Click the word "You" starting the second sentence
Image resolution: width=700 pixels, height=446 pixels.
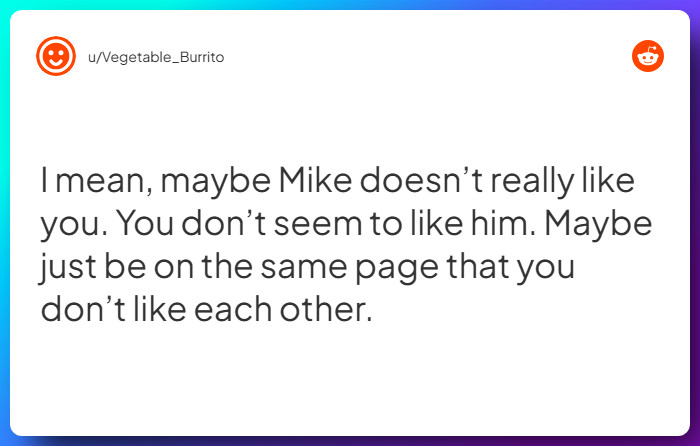[145, 223]
